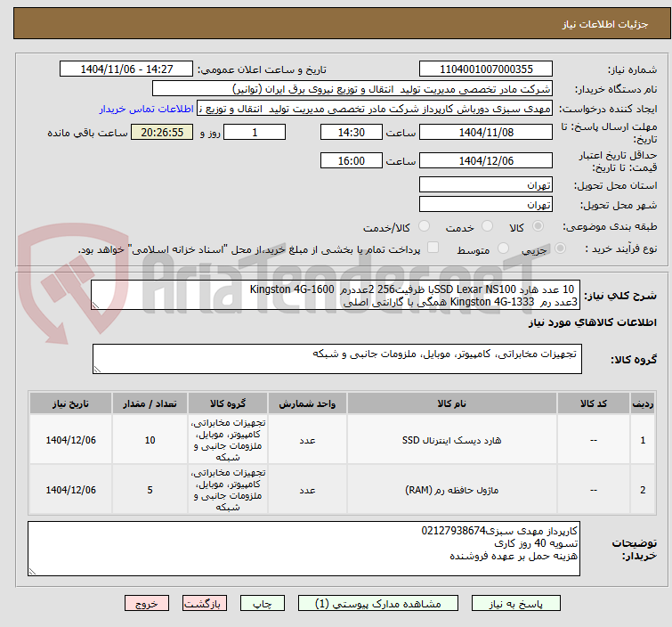672x627 pixels.
Task: Select the 'خدمت' radio button
Action: 487,226
